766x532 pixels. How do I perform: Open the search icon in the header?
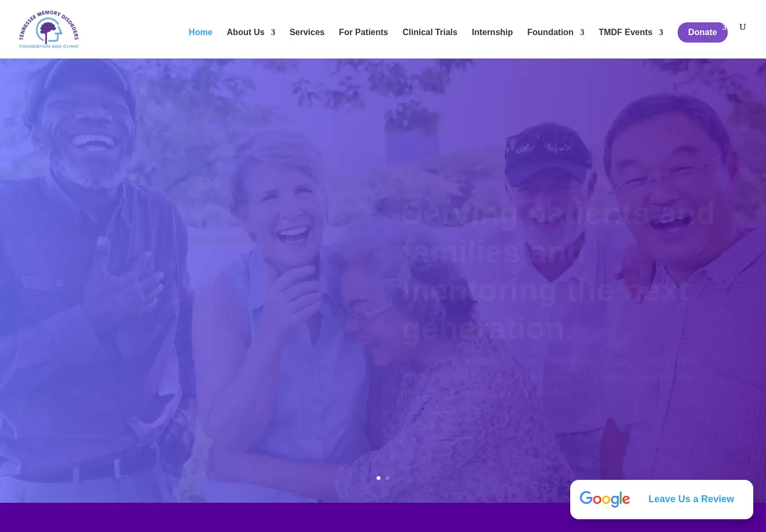(x=743, y=27)
